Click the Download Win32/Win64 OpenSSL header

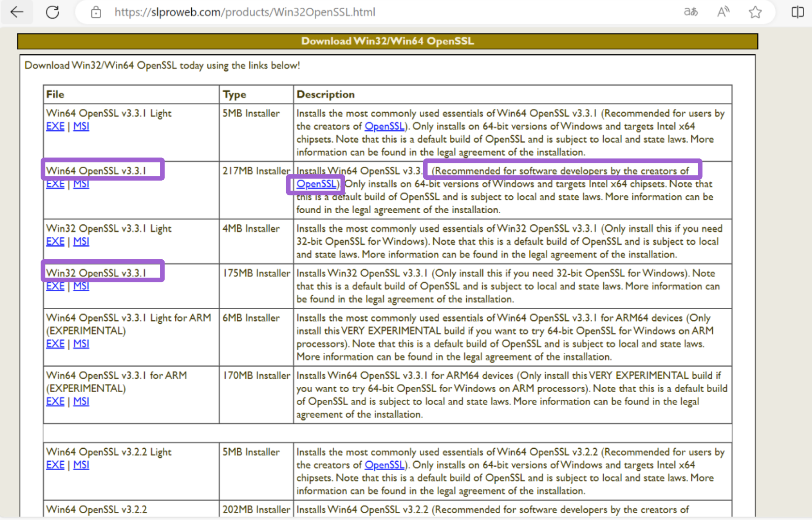click(387, 41)
